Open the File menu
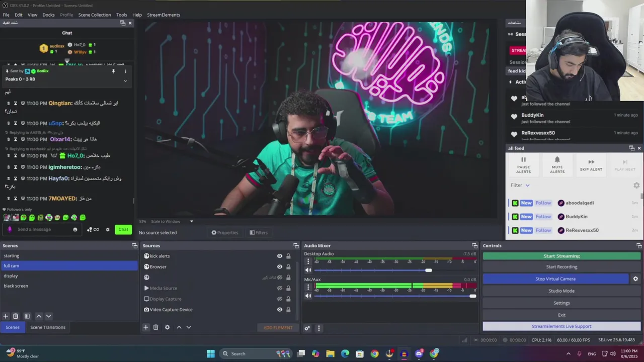Image resolution: width=644 pixels, height=362 pixels. coord(6,15)
